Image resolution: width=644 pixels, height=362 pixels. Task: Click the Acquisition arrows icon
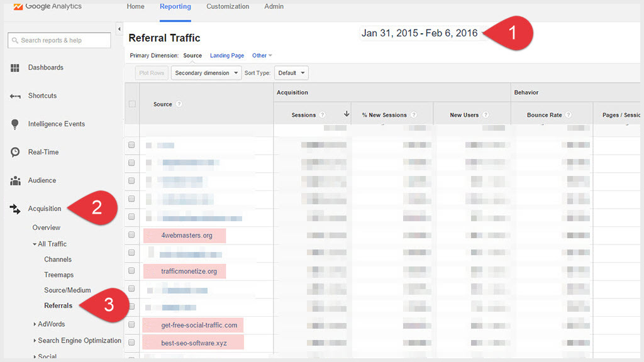tap(15, 209)
